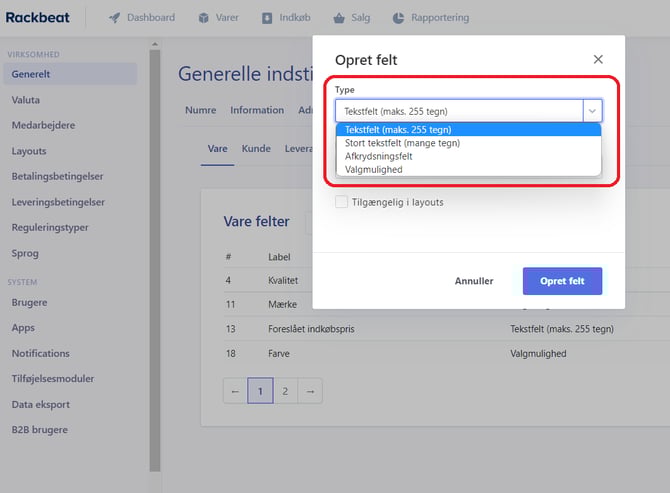Enable Tilgængelig i layouts checkbox
This screenshot has width=670, height=493.
[342, 202]
